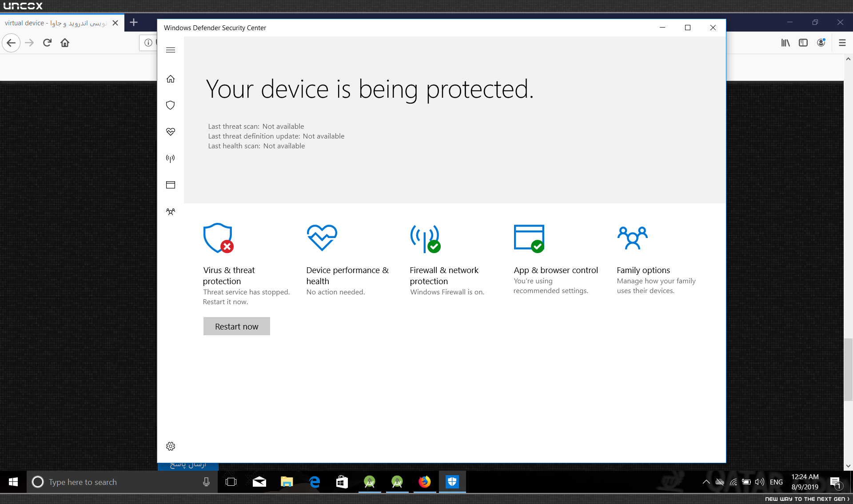The height and width of the screenshot is (504, 853).
Task: Click the large Family options tile icon
Action: click(x=633, y=238)
